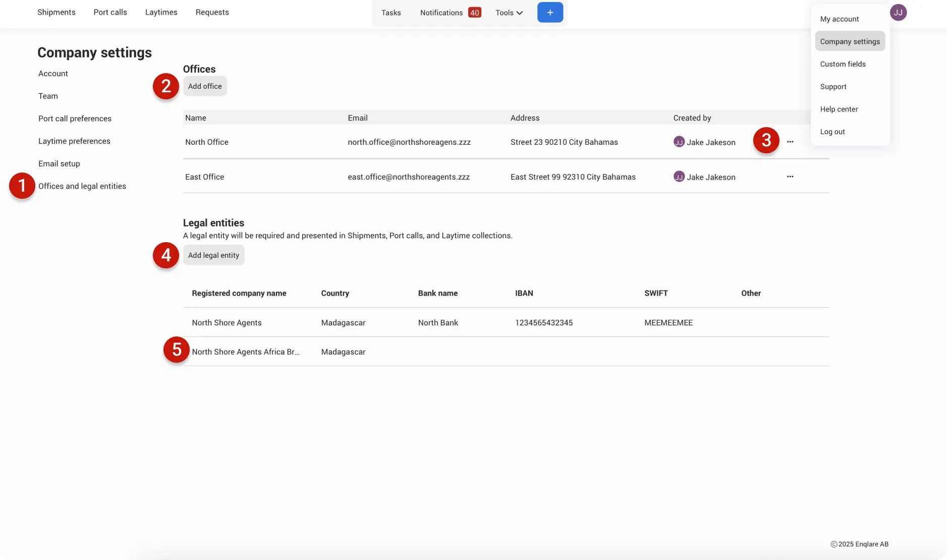This screenshot has width=947, height=560.
Task: Select Port call preferences in sidebar
Action: point(75,119)
